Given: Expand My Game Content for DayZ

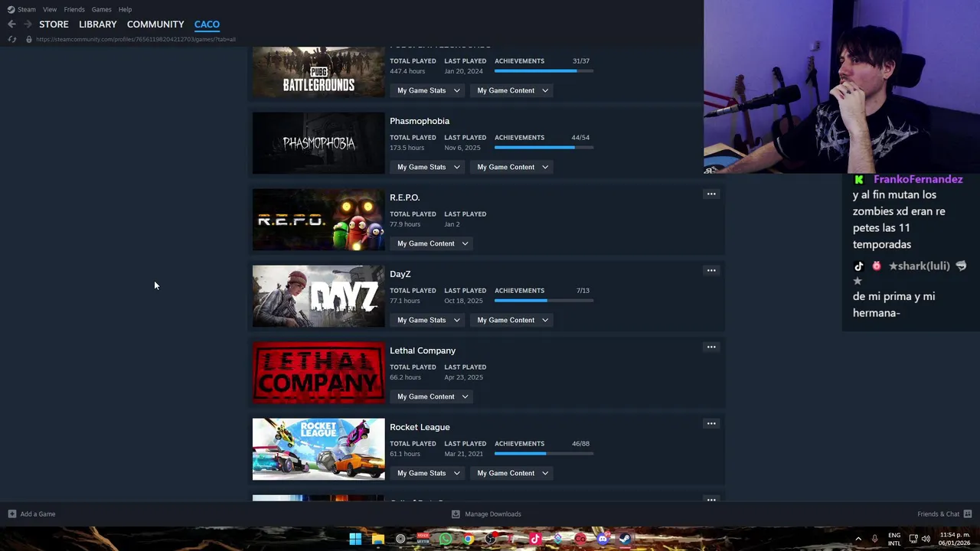Looking at the screenshot, I should [513, 320].
